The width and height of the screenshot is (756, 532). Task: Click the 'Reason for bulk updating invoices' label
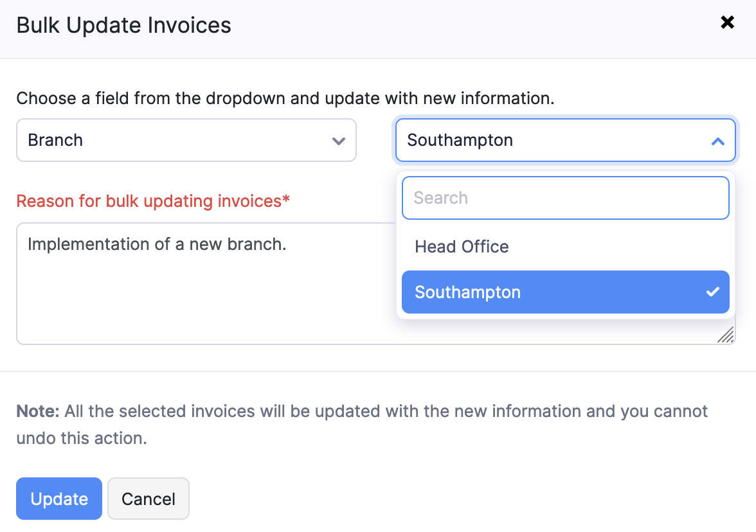(x=153, y=201)
